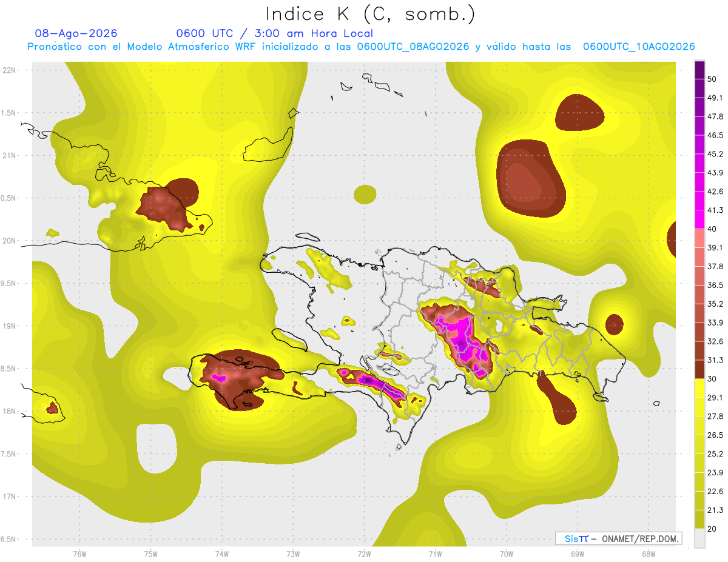
Task: Click legend value "23.9"
Action: [715, 473]
